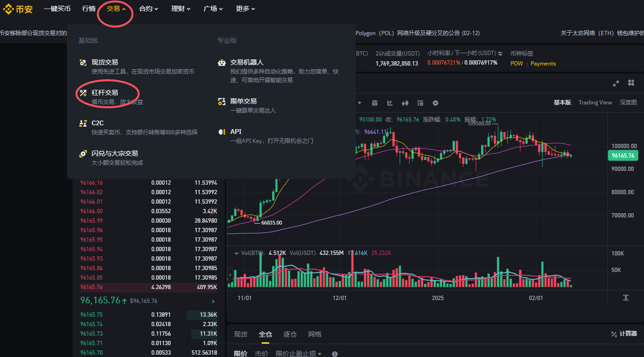The image size is (644, 357).
Task: Select the 网格 grid tab
Action: tap(315, 334)
